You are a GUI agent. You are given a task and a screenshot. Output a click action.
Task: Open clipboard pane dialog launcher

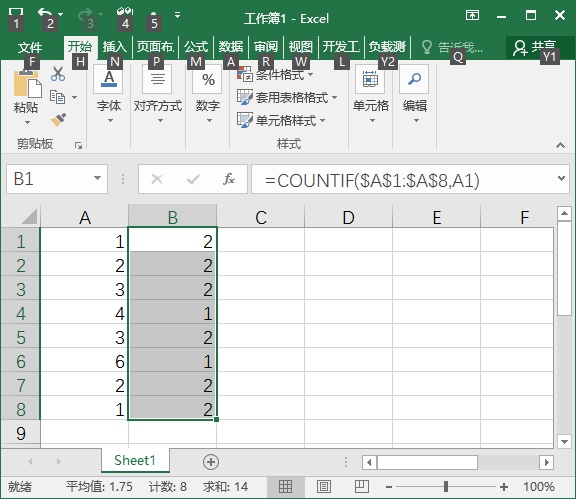[x=78, y=146]
